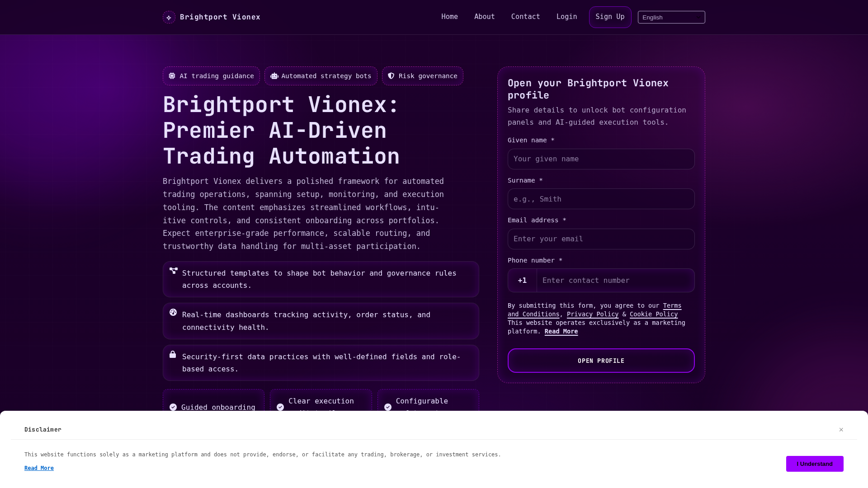868x488 pixels.
Task: Click the Real-time dashboards feature card text
Action: [306, 321]
